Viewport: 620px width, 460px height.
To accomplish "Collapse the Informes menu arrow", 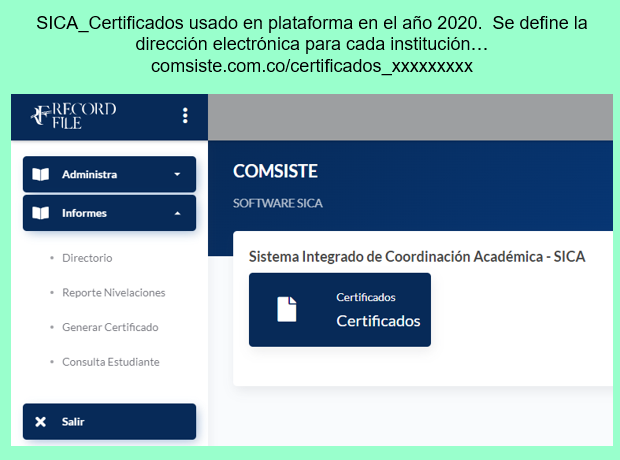I will click(178, 213).
